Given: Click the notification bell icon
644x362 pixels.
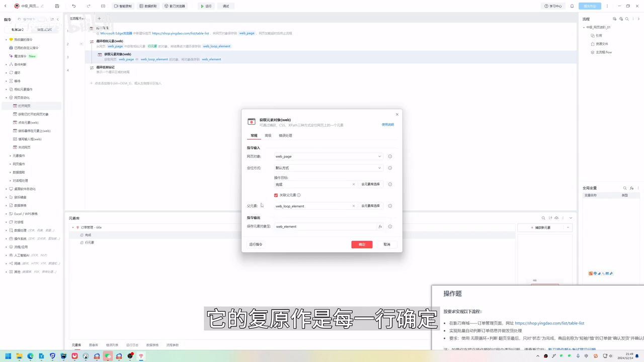Looking at the screenshot, I should [x=572, y=6].
